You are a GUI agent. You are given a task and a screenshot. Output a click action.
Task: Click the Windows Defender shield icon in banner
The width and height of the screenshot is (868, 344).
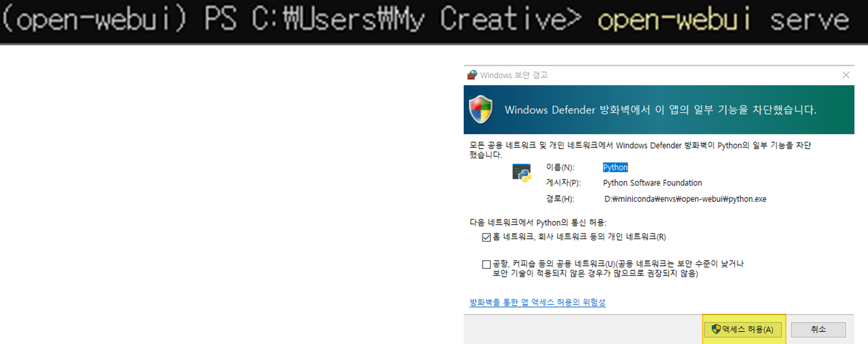pos(480,109)
